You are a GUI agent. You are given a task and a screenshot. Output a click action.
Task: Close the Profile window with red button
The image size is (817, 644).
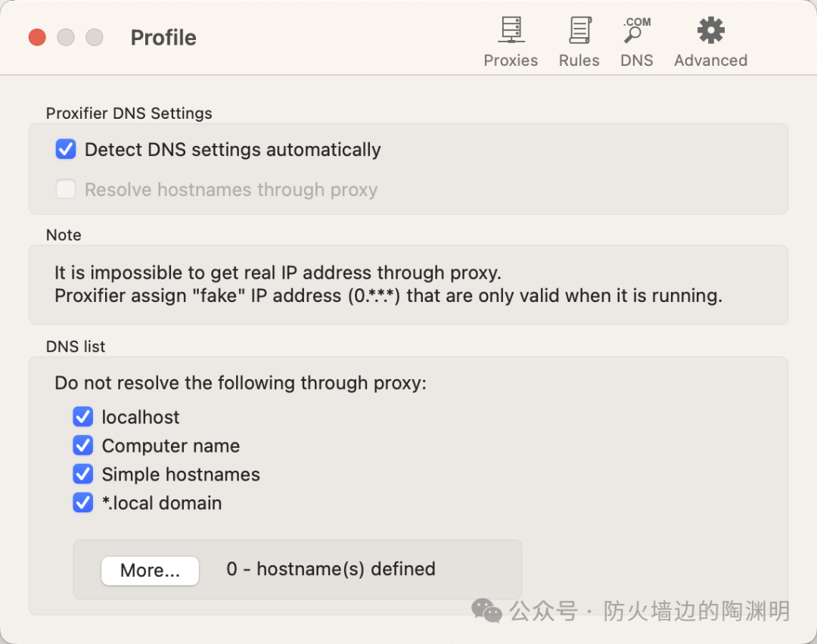37,37
